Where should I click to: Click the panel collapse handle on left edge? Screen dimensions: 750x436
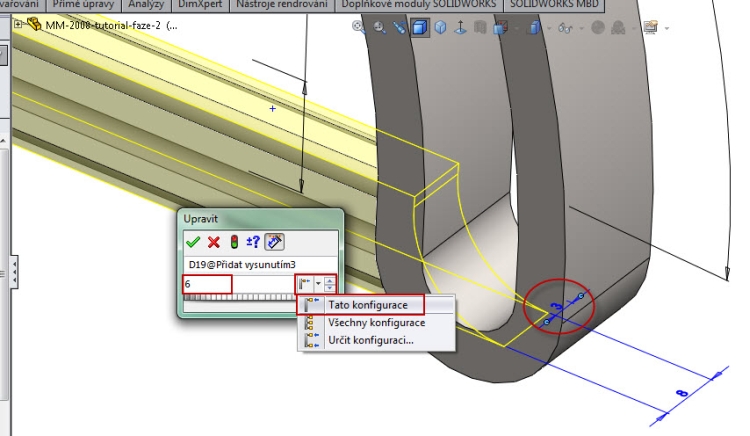click(x=14, y=272)
